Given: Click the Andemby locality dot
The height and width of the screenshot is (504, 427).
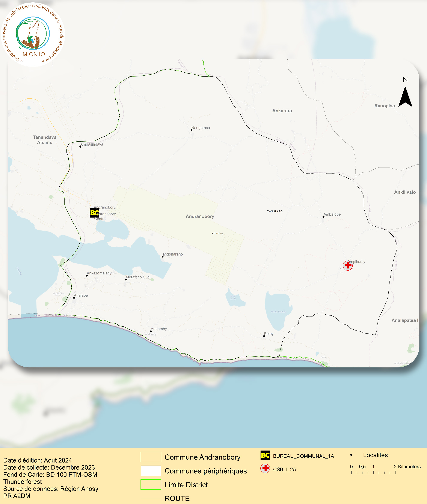Looking at the screenshot, I should click(x=151, y=331).
